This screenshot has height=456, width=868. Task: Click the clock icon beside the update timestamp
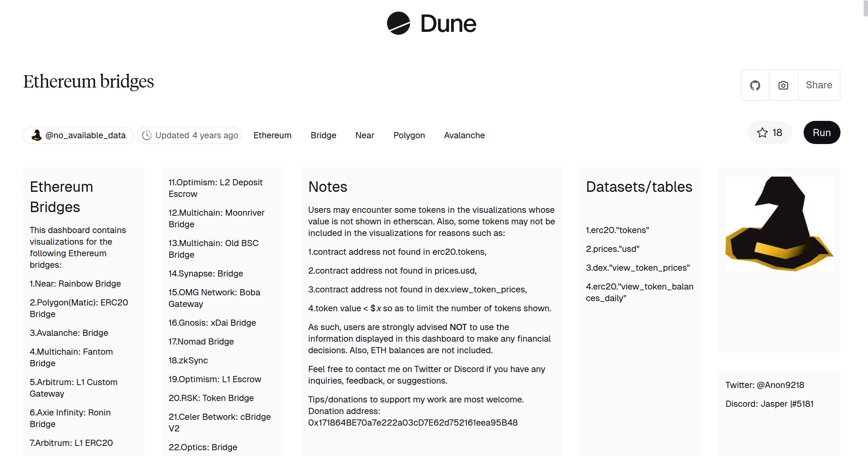click(x=147, y=135)
